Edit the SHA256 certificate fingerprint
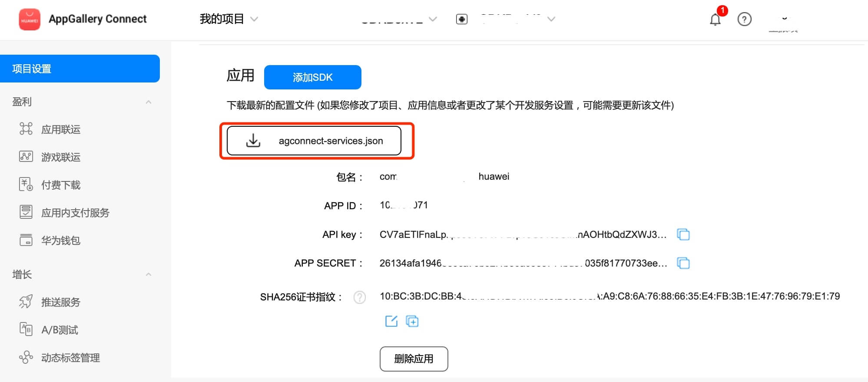Screen dimensions: 868x382 [391, 321]
